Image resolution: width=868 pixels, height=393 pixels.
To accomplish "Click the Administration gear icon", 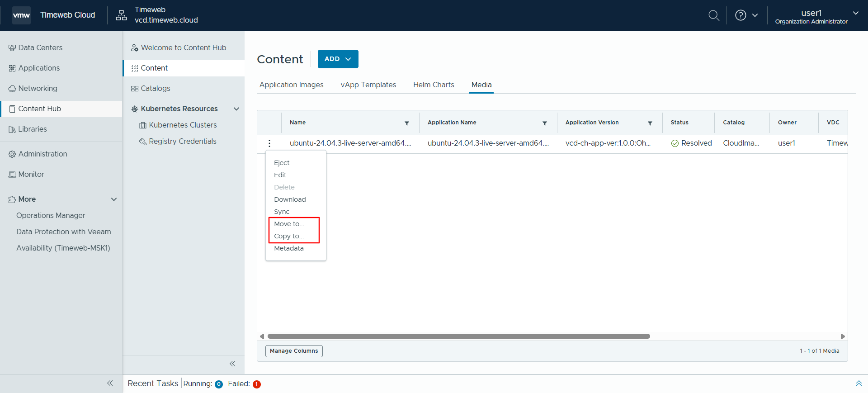I will tap(12, 154).
